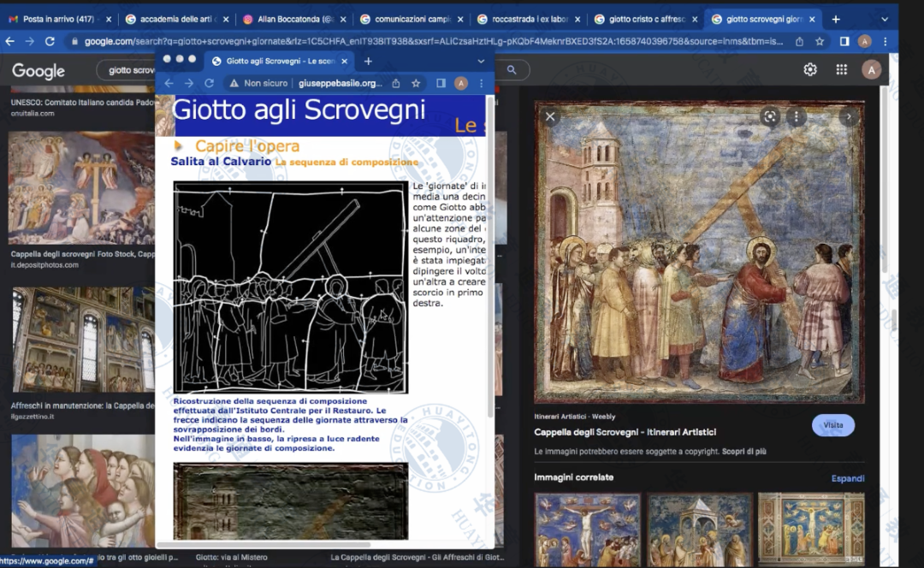Expand the tab search chevron in main Chrome

click(x=885, y=19)
